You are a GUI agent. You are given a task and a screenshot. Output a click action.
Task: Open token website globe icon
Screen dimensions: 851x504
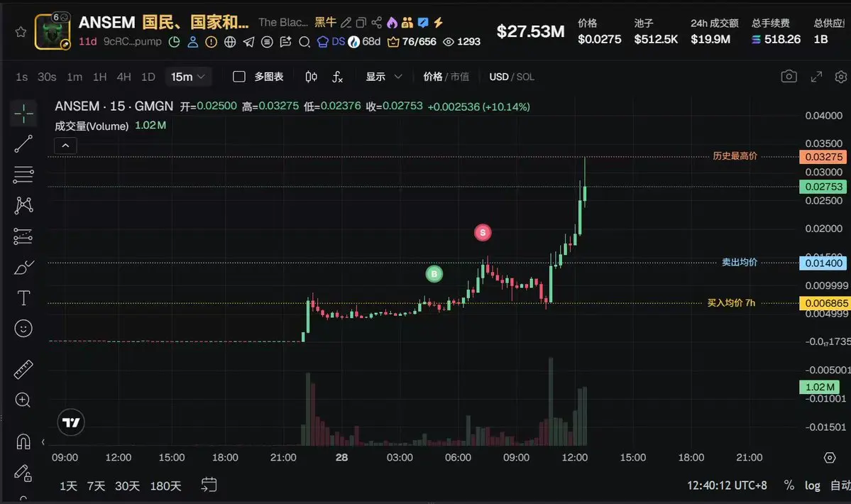point(230,42)
